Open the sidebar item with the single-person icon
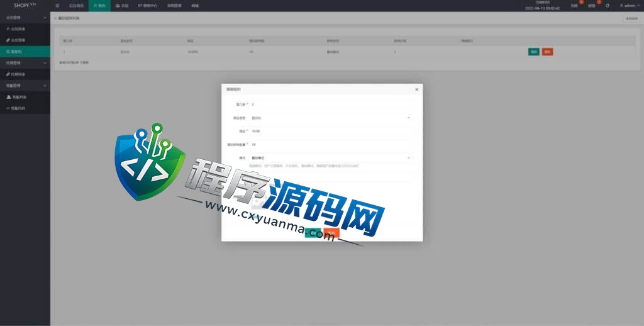 (x=25, y=29)
